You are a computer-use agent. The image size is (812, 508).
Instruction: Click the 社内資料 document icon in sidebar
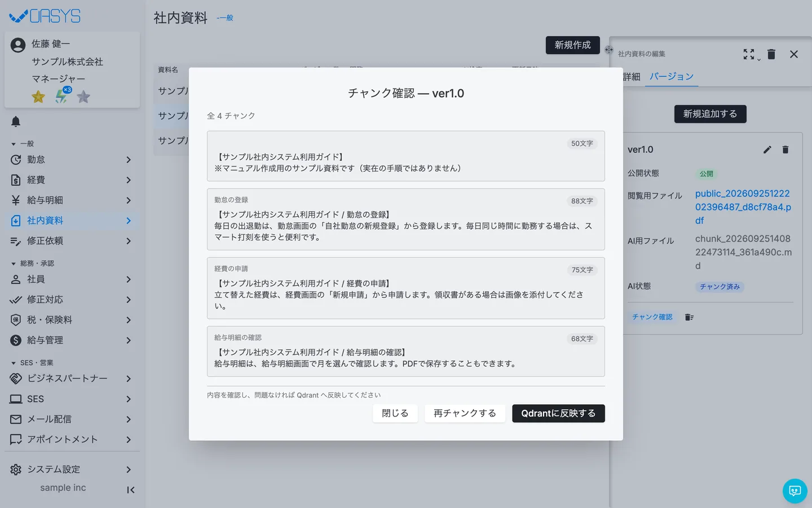[16, 221]
